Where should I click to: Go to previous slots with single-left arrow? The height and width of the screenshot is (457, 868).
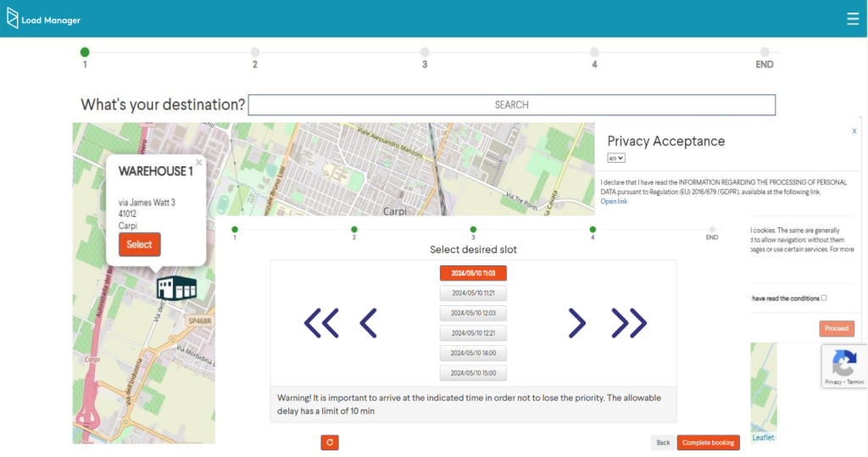[x=368, y=323]
